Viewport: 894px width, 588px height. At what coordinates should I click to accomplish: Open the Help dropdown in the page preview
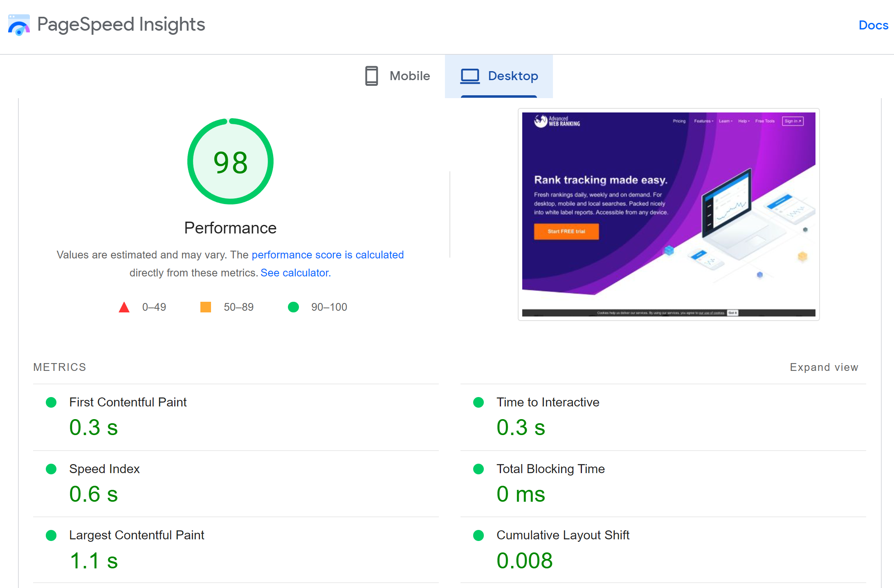tap(744, 121)
